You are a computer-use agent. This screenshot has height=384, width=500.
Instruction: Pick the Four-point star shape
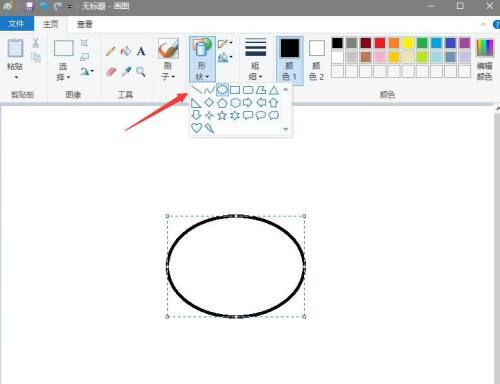[209, 116]
